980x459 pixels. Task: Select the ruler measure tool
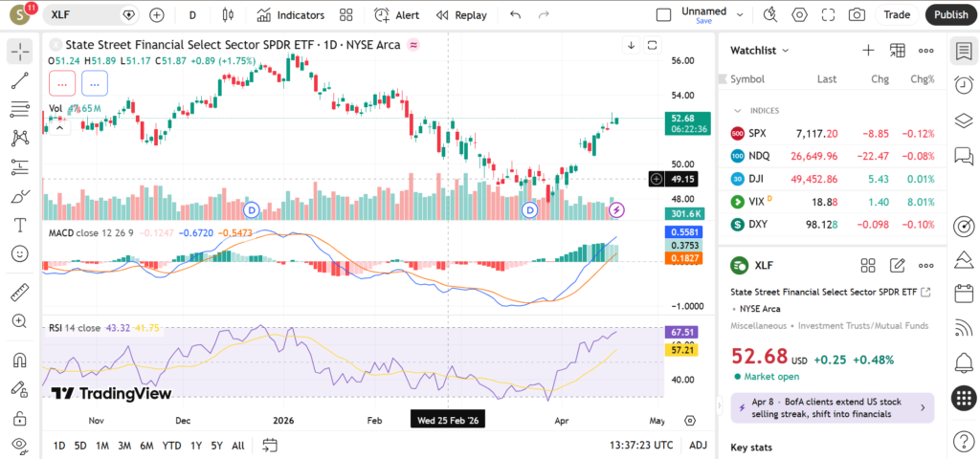pyautogui.click(x=20, y=293)
